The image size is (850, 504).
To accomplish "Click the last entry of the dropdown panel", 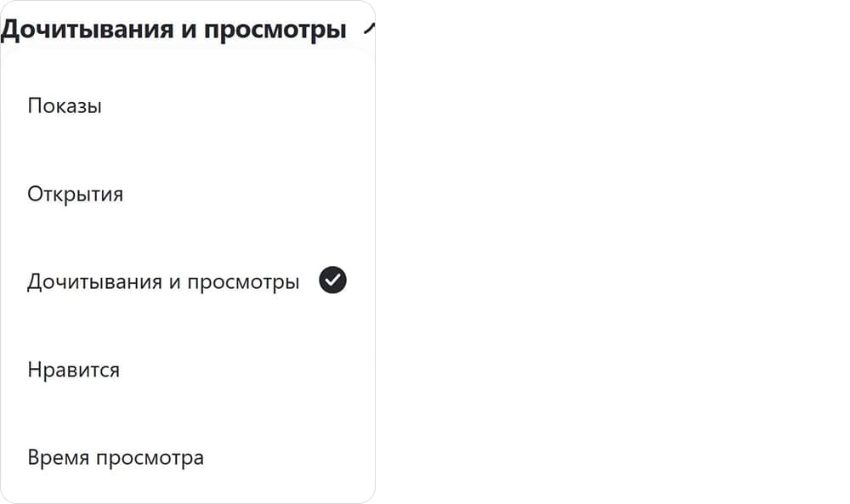I will pyautogui.click(x=115, y=457).
